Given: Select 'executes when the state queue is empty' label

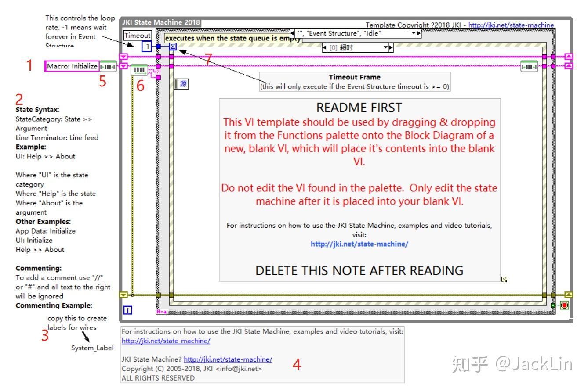Looking at the screenshot, I should tap(233, 38).
